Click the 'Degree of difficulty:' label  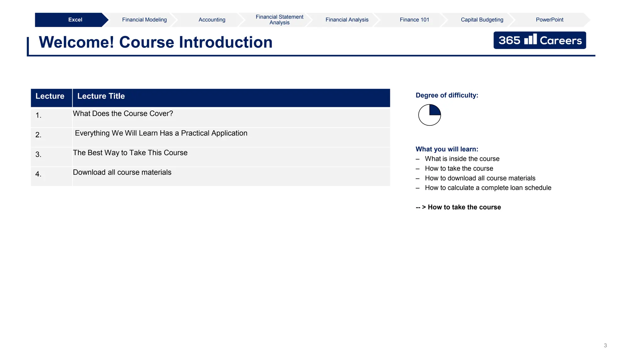click(447, 95)
